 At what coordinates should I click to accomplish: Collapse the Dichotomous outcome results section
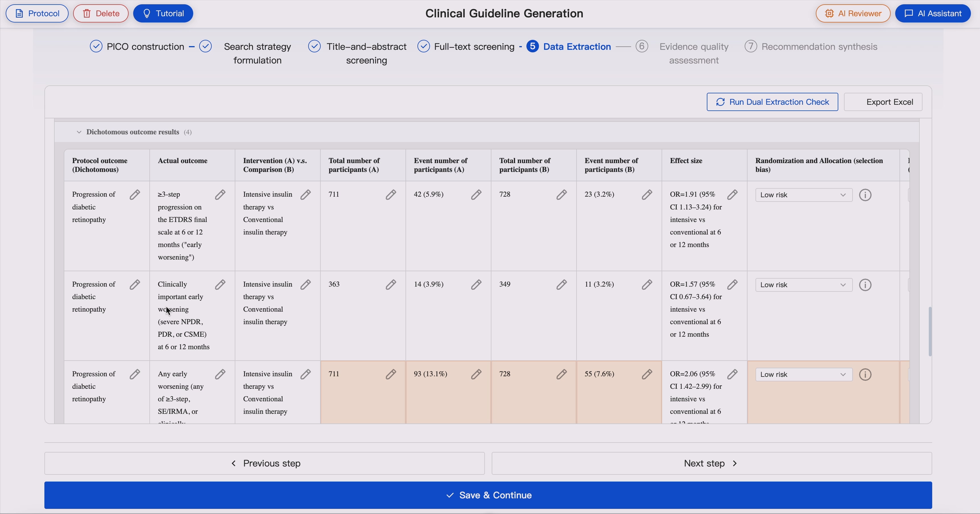click(x=79, y=132)
